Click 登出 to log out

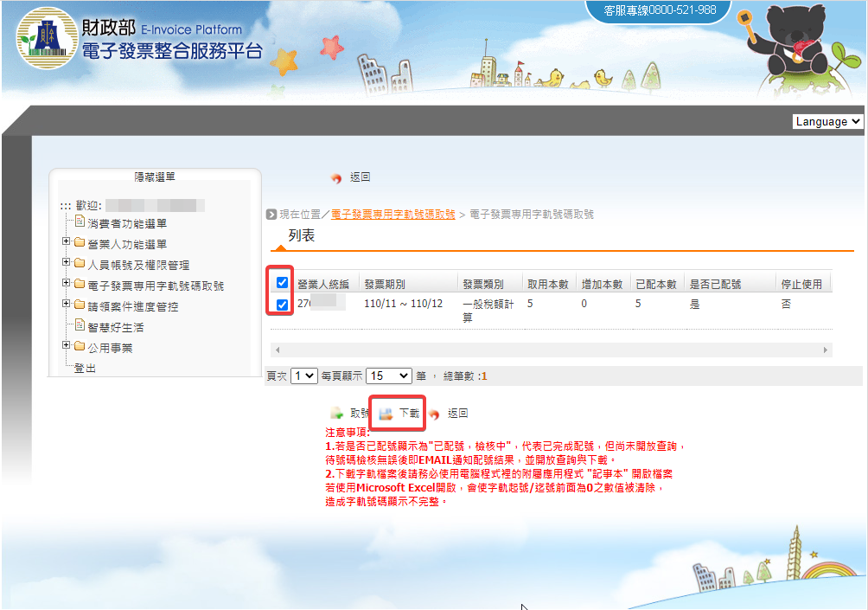coord(86,369)
